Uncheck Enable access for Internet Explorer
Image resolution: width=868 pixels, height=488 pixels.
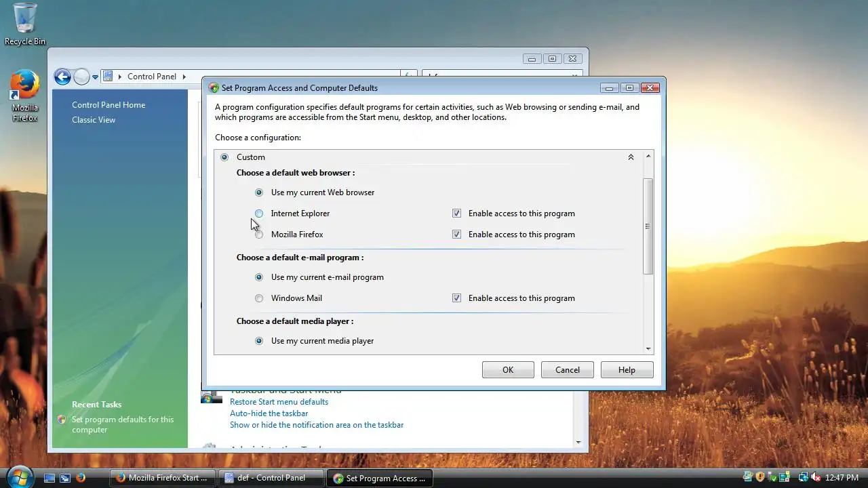tap(456, 213)
